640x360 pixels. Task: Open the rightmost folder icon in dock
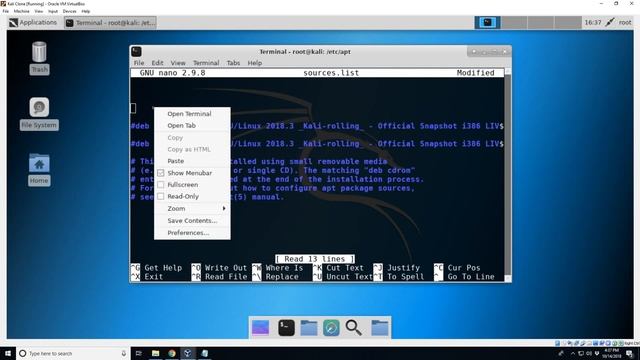pos(380,328)
